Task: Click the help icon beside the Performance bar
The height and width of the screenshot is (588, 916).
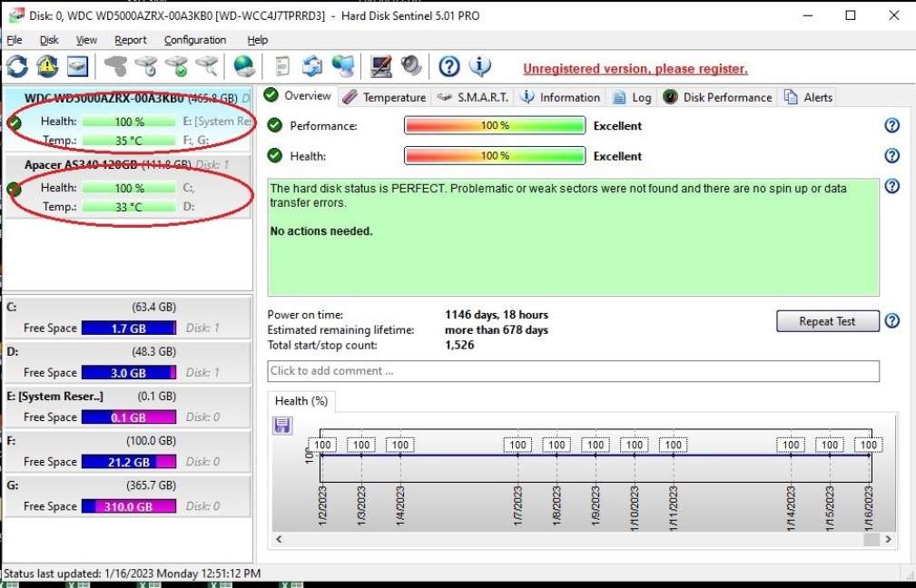Action: click(891, 126)
